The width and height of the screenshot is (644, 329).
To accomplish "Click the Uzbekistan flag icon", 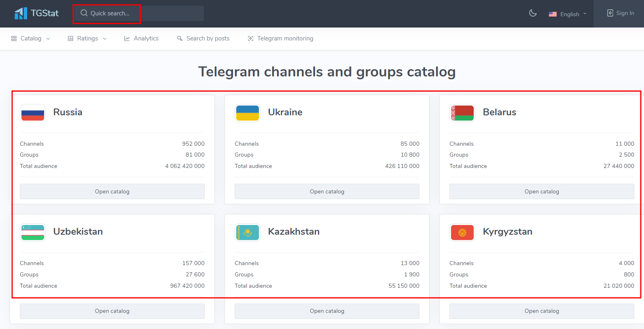I will (x=33, y=232).
